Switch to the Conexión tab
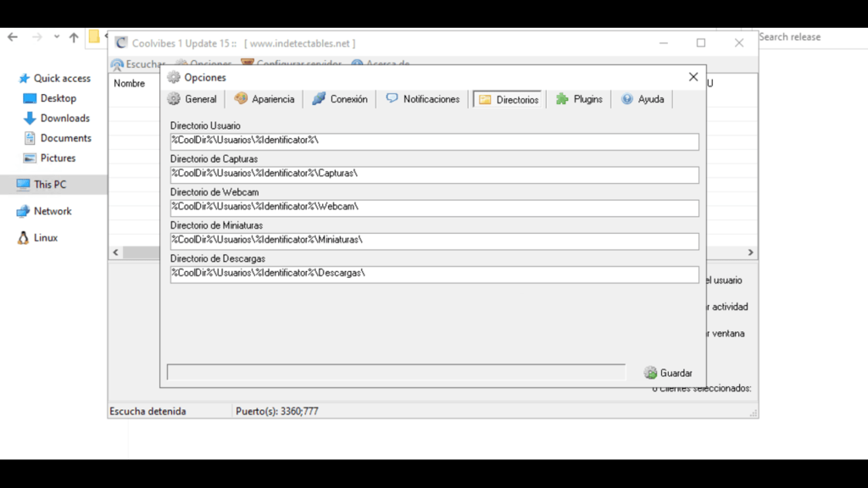868x488 pixels. [340, 99]
